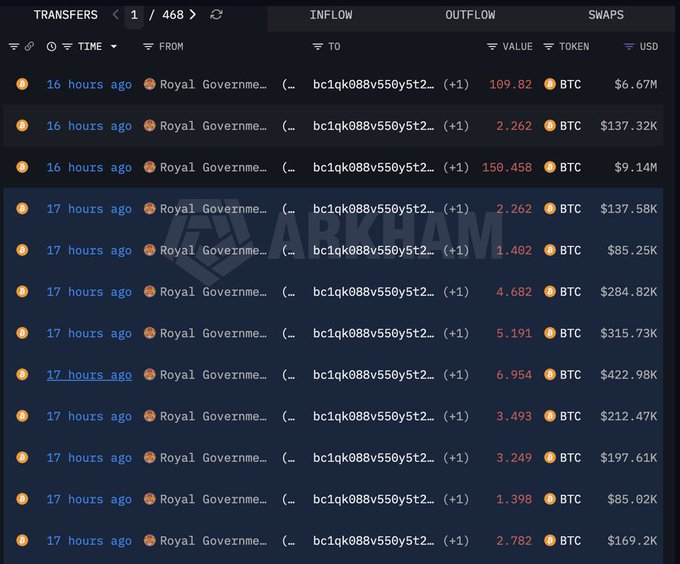Expand the truncated (… sender in 109.82 row

click(288, 84)
